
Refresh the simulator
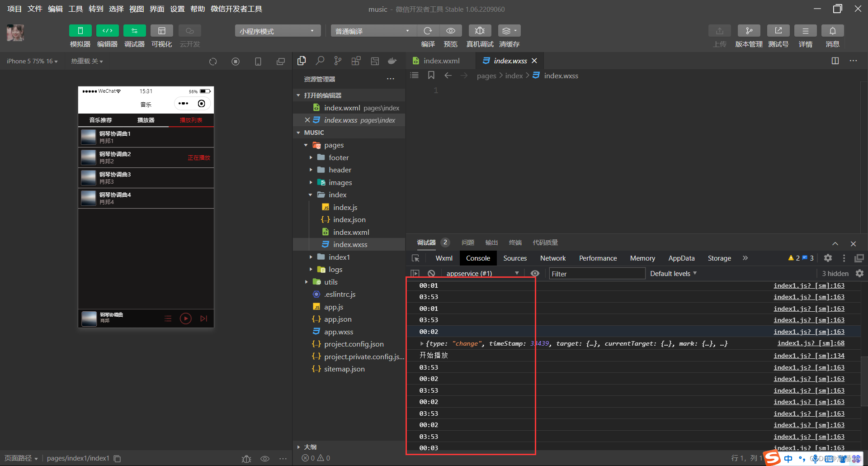point(213,62)
